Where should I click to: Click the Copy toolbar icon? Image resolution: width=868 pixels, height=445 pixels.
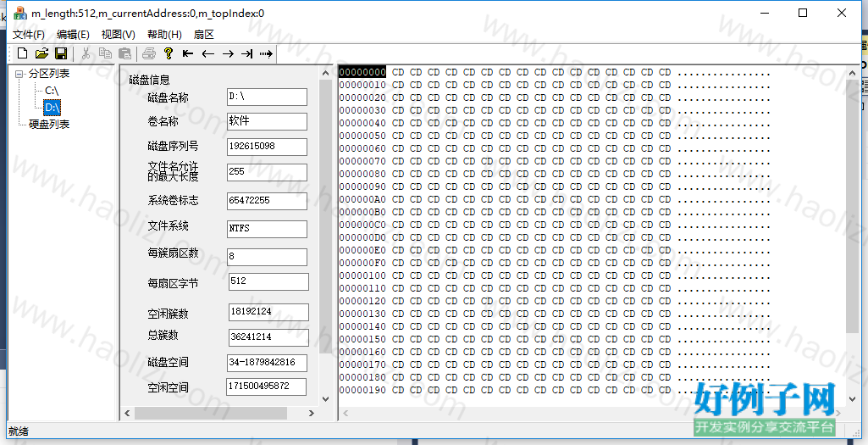(x=105, y=53)
